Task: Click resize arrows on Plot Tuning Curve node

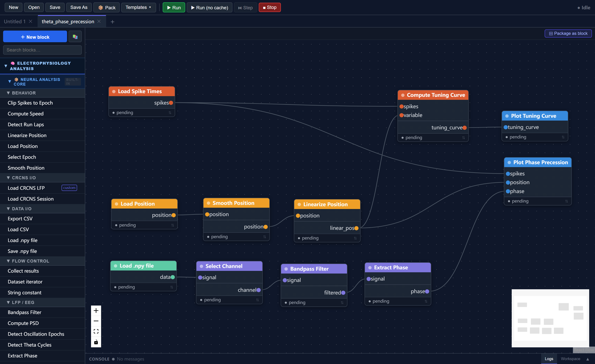Action: click(563, 137)
